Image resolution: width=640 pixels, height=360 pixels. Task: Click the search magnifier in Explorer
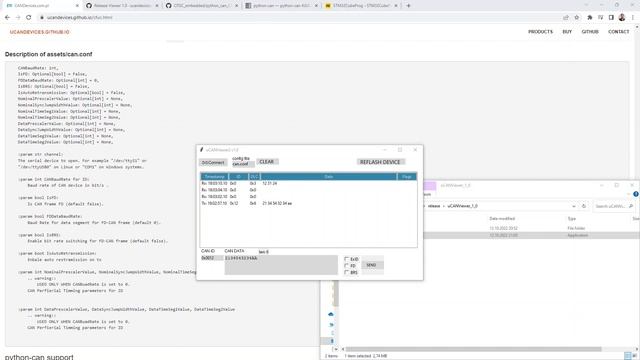(631, 206)
